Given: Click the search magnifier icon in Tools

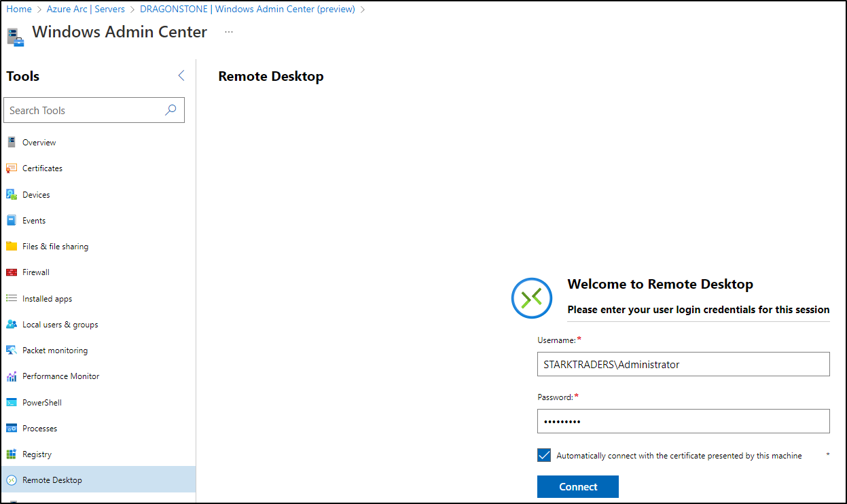Looking at the screenshot, I should point(170,110).
